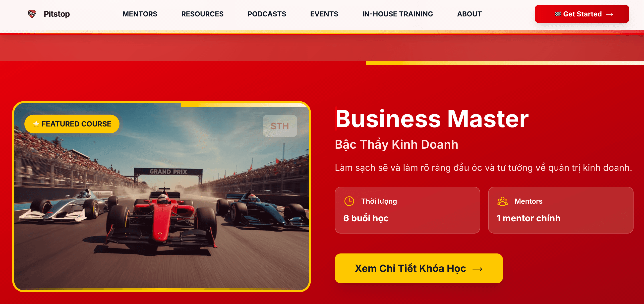
Task: Open In-House Training from the navigation
Action: point(398,14)
